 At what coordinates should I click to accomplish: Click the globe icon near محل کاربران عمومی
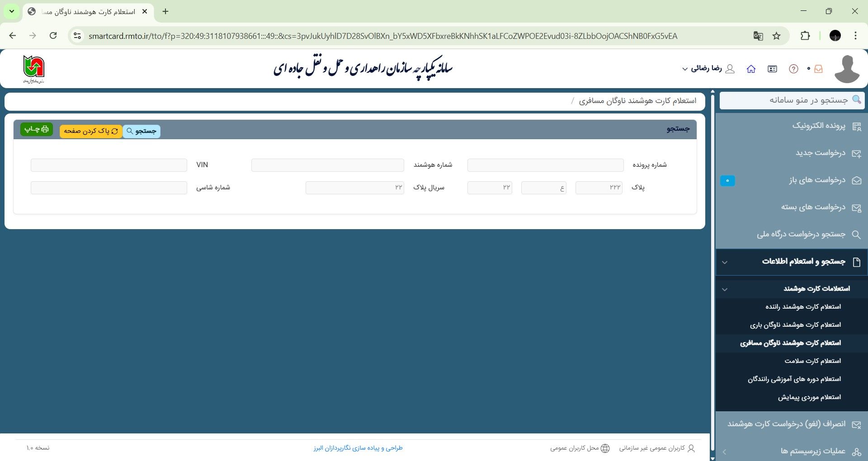605,448
